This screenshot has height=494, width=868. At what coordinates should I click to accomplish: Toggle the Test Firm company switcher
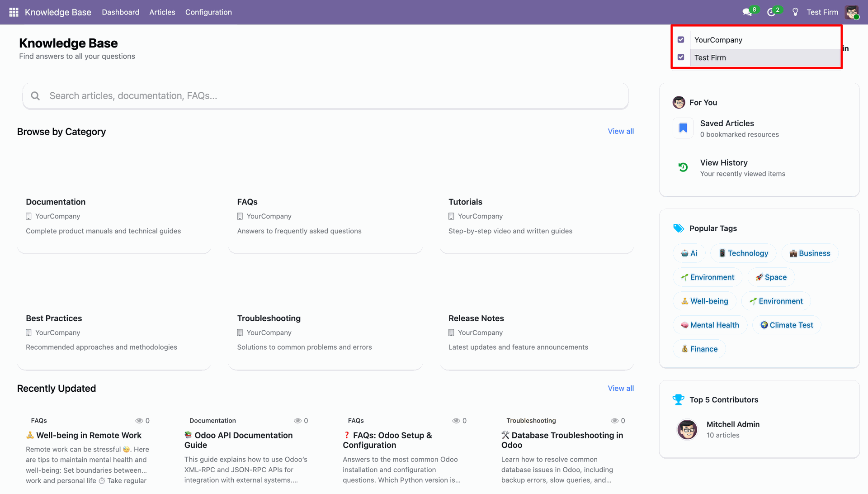coord(822,12)
